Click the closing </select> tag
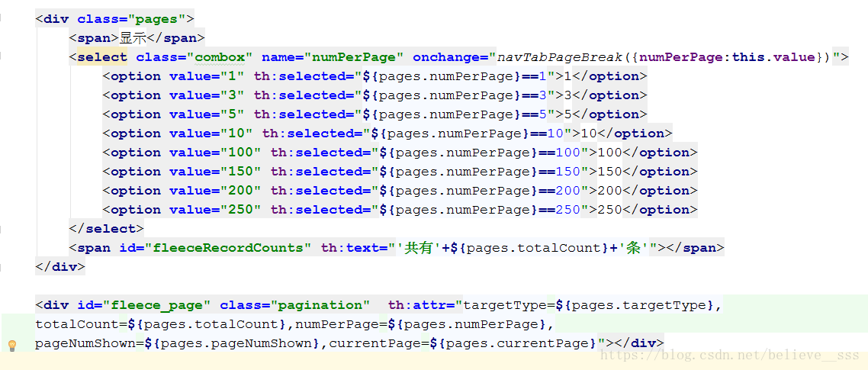Viewport: 868px width, 370px height. click(x=106, y=229)
